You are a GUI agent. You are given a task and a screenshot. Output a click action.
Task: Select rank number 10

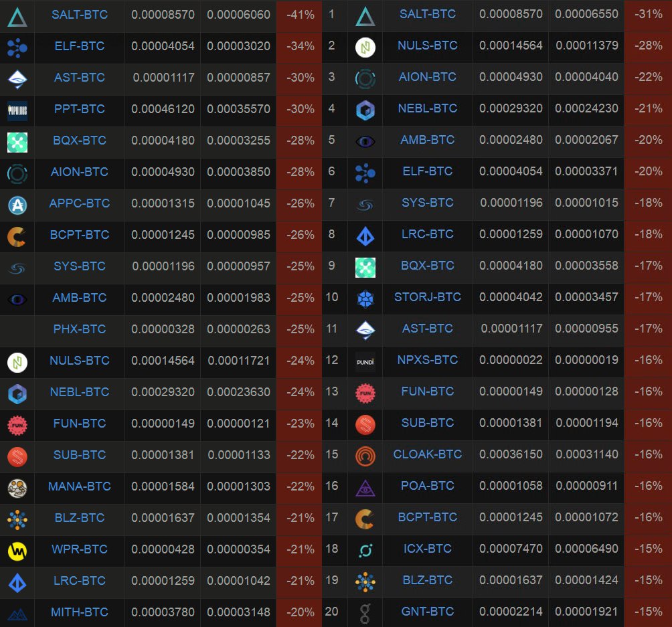pyautogui.click(x=332, y=297)
